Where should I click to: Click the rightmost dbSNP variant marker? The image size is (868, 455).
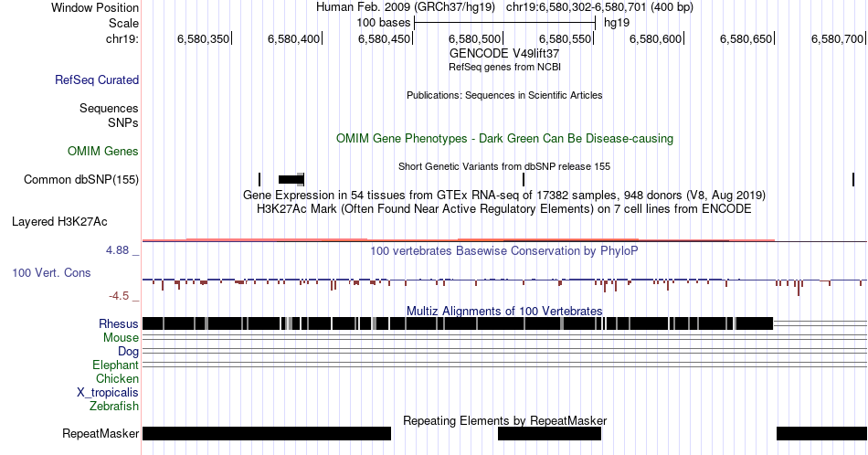[x=853, y=179]
